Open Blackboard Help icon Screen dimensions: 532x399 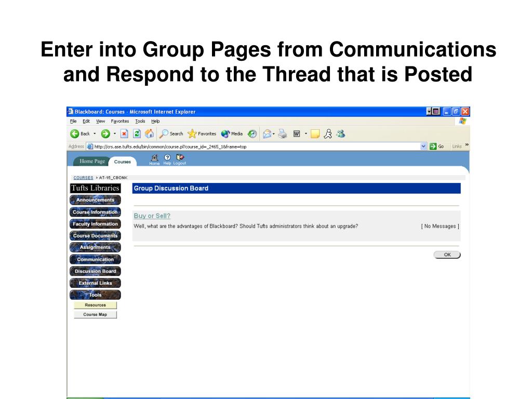167,159
